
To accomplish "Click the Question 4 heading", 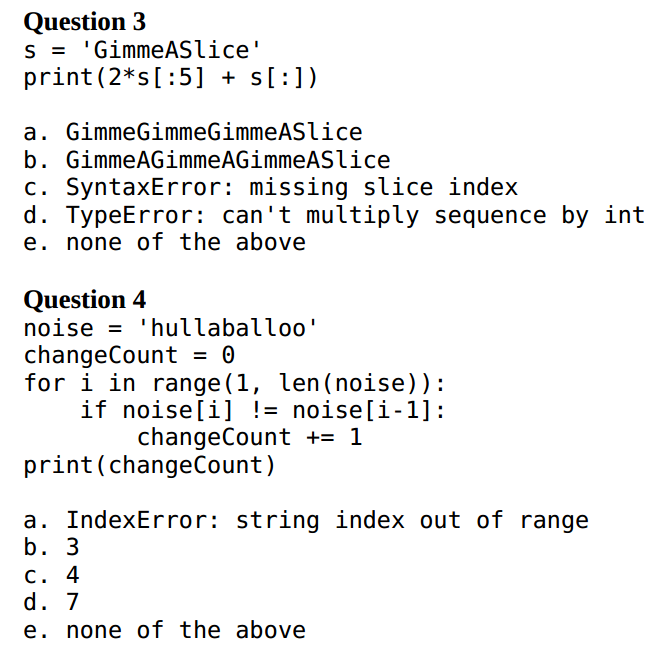I will point(85,299).
